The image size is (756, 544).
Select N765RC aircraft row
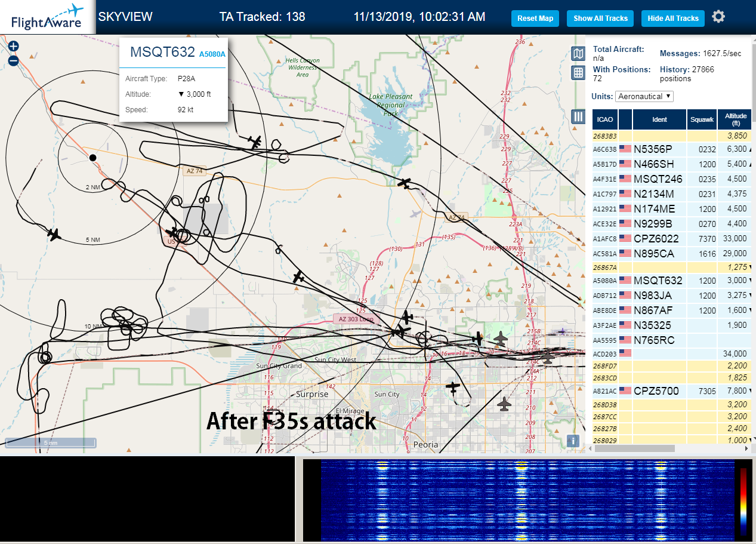pyautogui.click(x=672, y=340)
